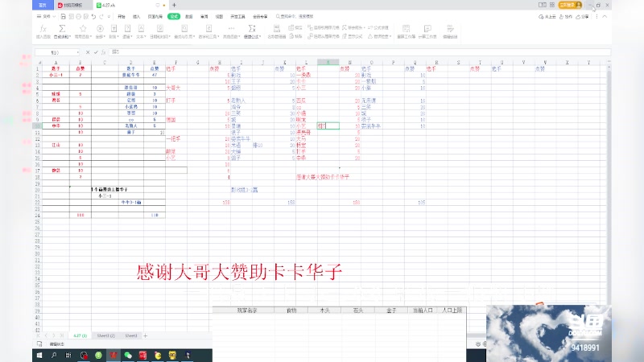Click the fx icon beside formula bar
Viewport: 644px width, 362px height.
point(104,52)
